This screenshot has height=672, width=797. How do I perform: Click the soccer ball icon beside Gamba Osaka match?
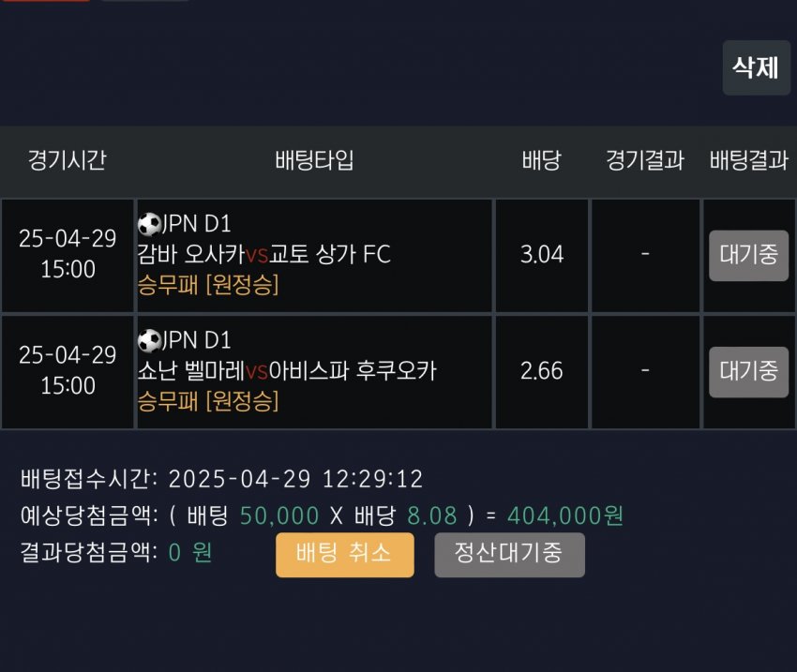pos(149,225)
